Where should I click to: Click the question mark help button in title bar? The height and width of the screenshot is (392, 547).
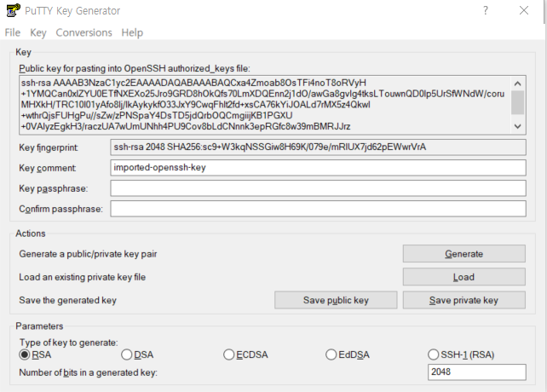tap(486, 10)
